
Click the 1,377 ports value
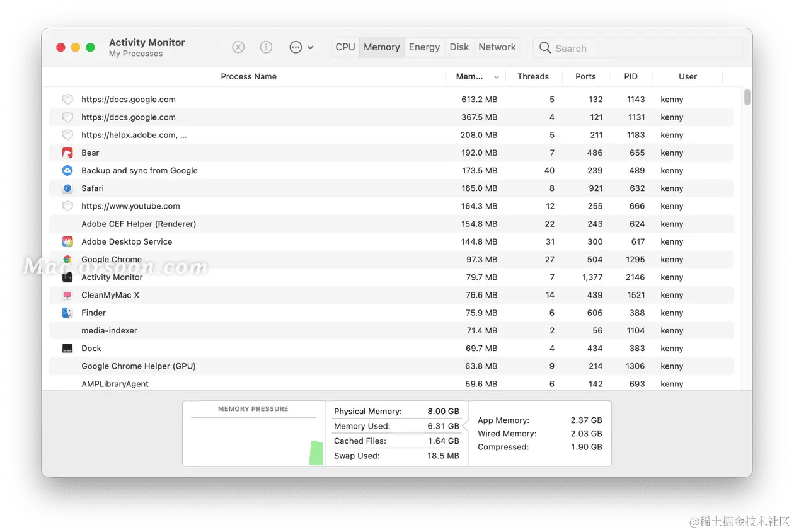[x=592, y=277]
